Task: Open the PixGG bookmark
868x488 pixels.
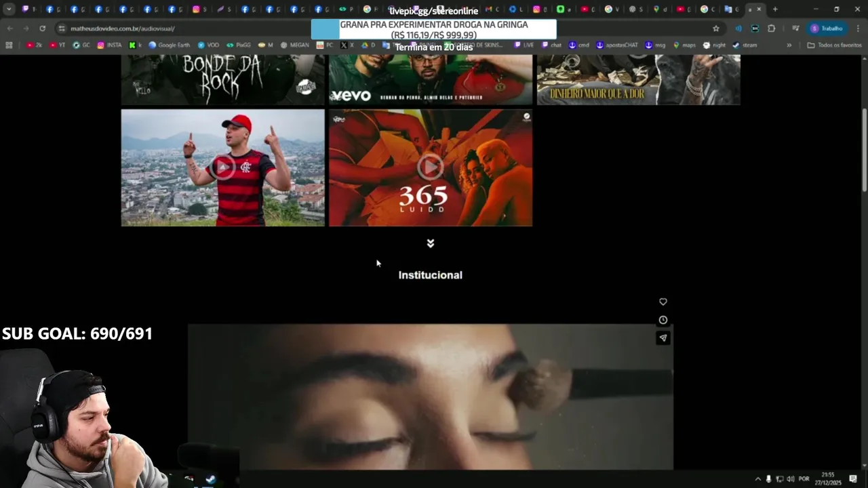Action: point(239,45)
